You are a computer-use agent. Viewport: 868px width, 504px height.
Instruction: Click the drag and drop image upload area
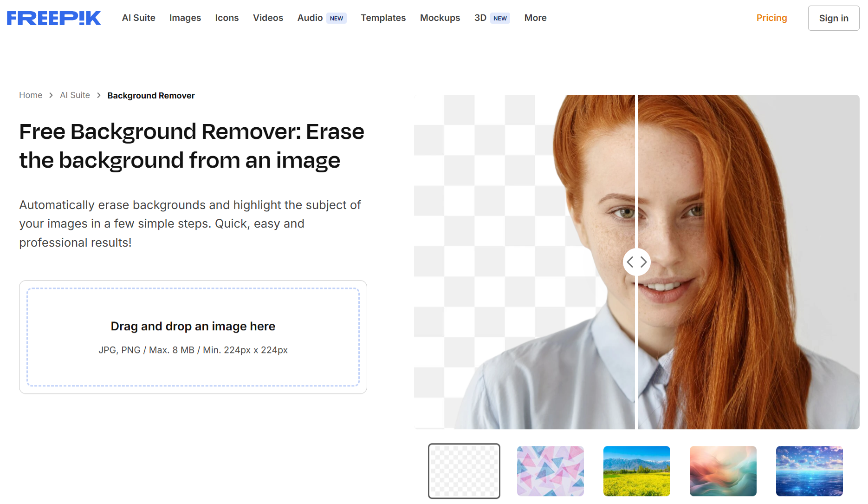coord(193,337)
